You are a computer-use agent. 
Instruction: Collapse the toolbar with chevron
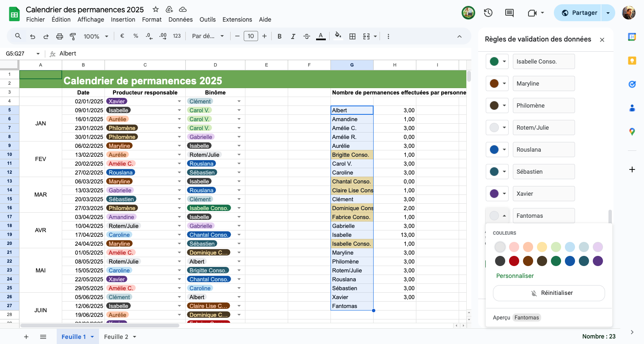[x=460, y=36]
